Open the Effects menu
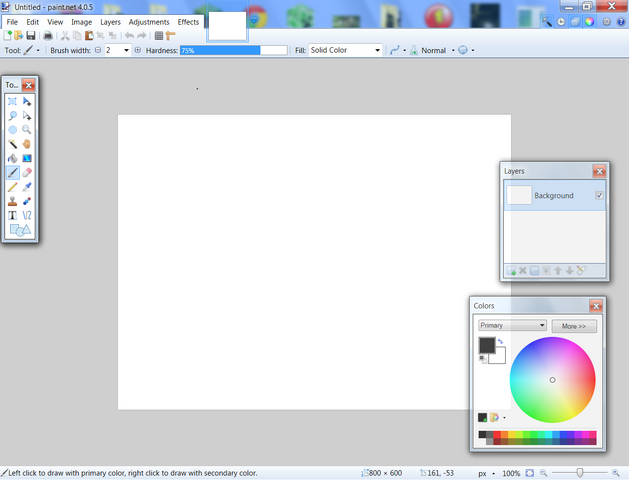This screenshot has width=629, height=480. click(x=188, y=22)
